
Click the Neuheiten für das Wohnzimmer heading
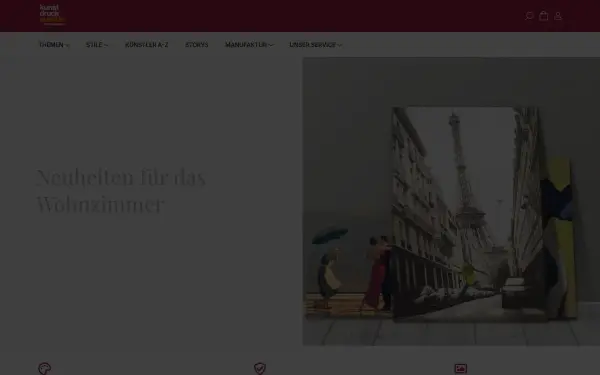(x=121, y=191)
